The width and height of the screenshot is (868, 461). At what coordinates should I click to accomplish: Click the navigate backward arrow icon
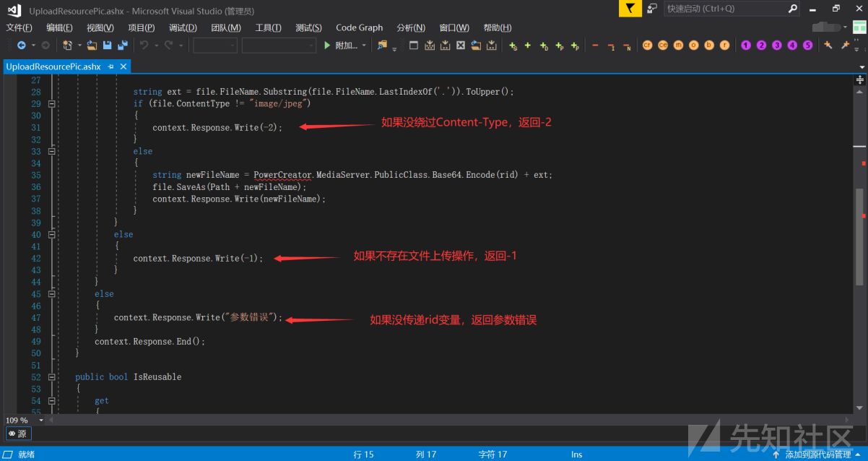click(21, 45)
